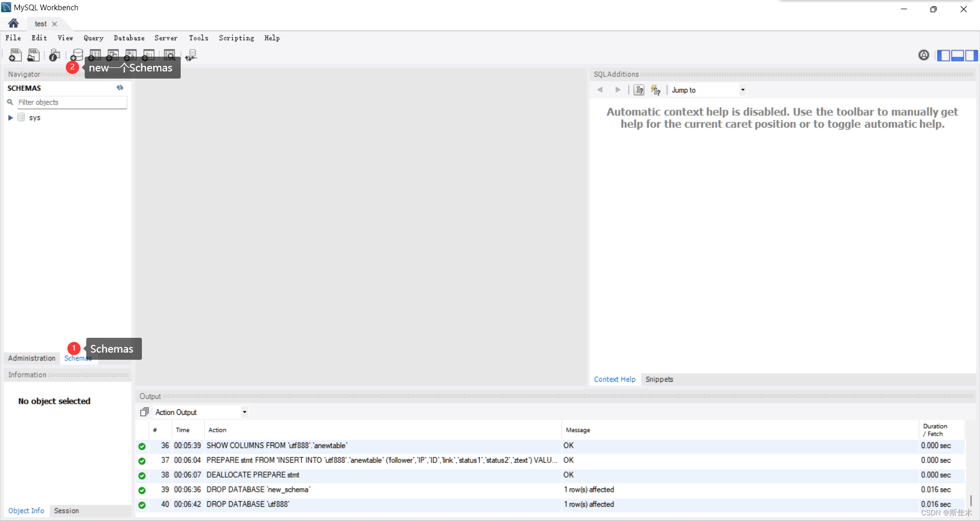Open the search table data tool
This screenshot has height=521, width=980.
tap(169, 55)
